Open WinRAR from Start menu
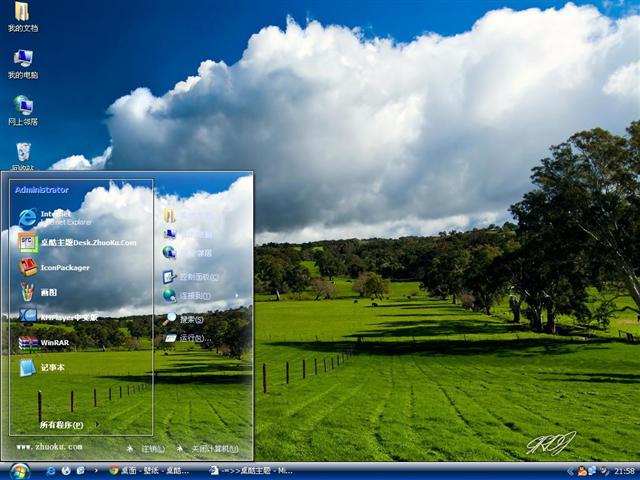This screenshot has height=480, width=640. tap(44, 342)
